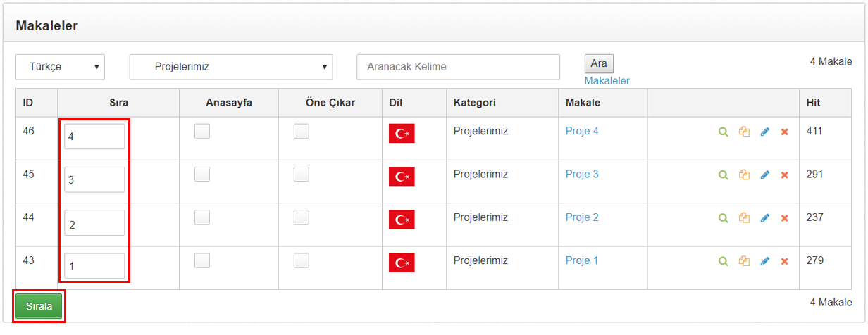This screenshot has width=868, height=335.
Task: Click the Turkish flag in Proje 1 row
Action: [402, 263]
